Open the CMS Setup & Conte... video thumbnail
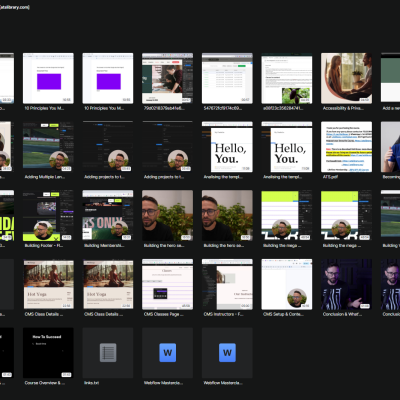The height and width of the screenshot is (400, 400). coord(287,284)
